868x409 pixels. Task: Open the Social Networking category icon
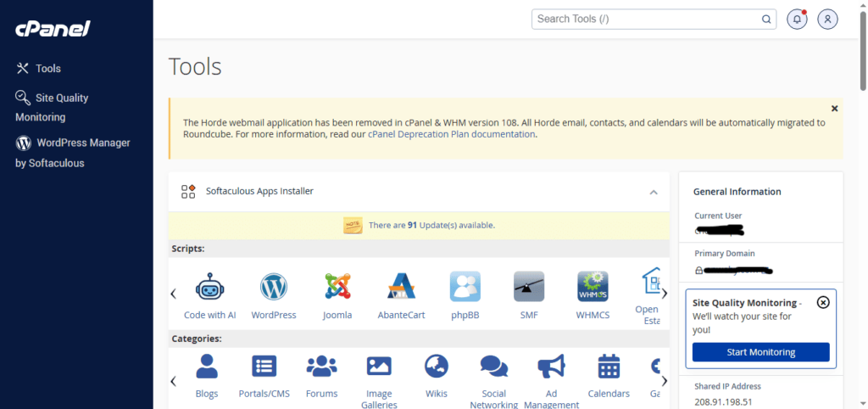click(x=494, y=367)
